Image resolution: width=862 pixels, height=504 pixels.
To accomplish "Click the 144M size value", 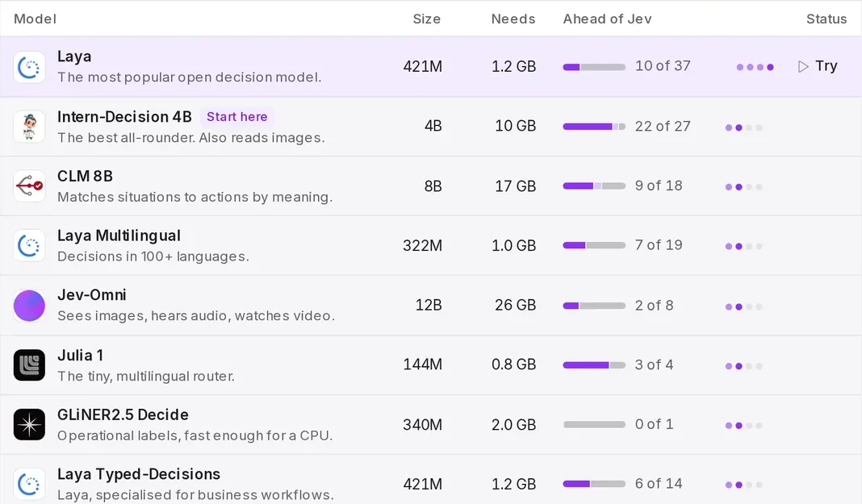I will [422, 364].
